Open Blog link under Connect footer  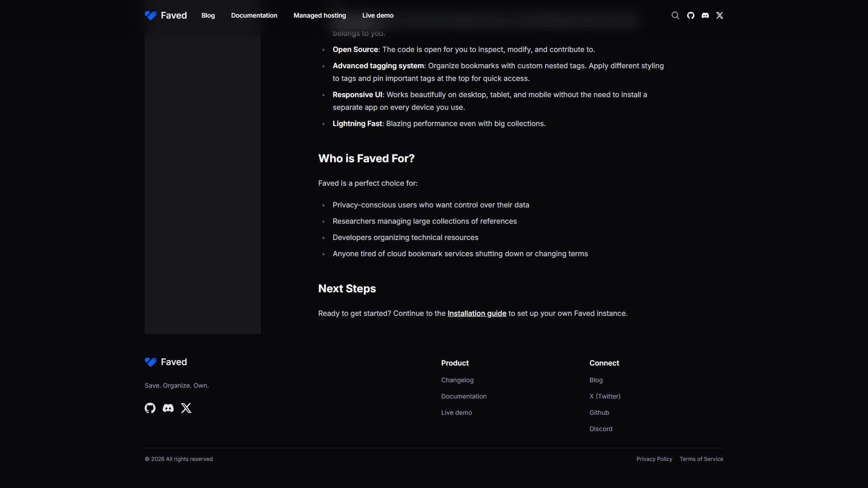tap(596, 380)
